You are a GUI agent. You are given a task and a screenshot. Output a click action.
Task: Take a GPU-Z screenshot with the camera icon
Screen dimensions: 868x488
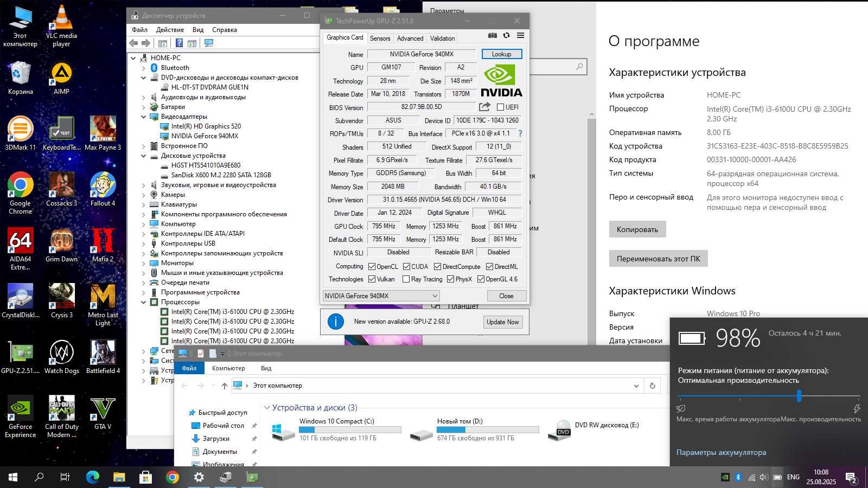coord(492,35)
